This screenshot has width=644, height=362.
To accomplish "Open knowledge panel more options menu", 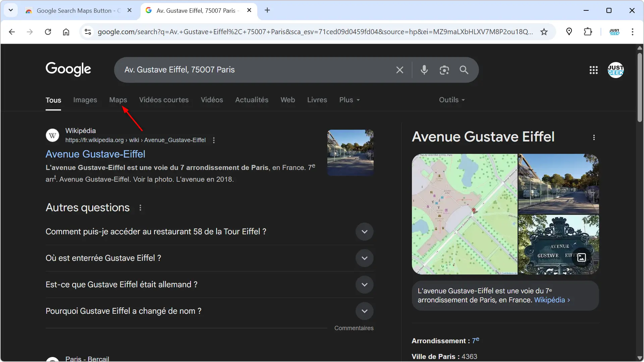I will pyautogui.click(x=594, y=137).
